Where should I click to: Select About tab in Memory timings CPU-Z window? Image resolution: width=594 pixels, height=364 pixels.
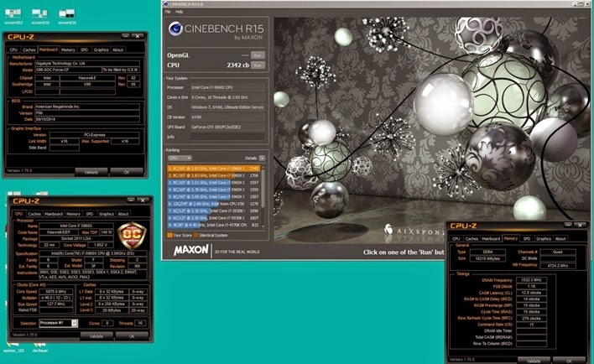(x=560, y=239)
